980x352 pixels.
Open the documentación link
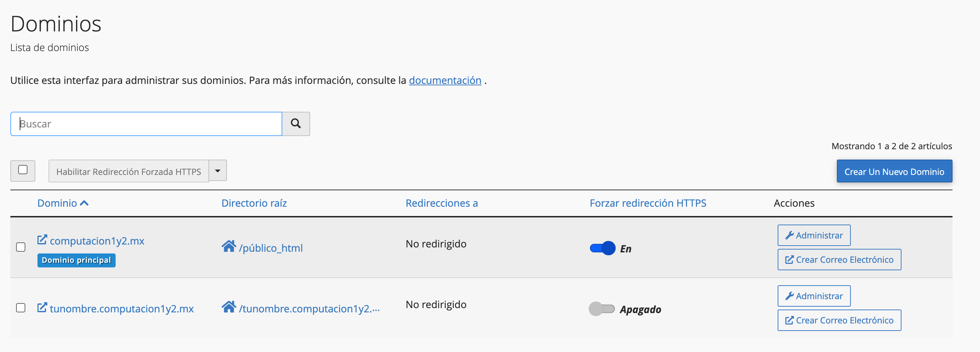click(x=445, y=80)
